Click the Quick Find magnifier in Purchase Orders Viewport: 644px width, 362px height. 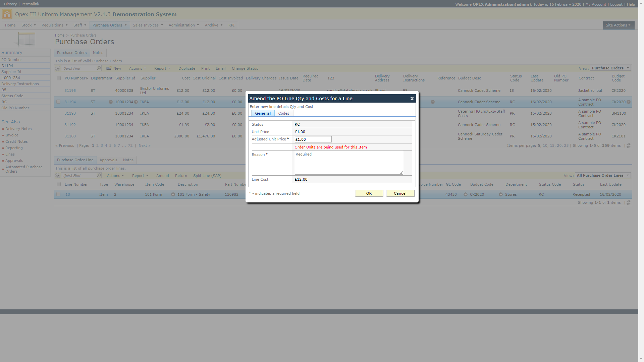(99, 68)
